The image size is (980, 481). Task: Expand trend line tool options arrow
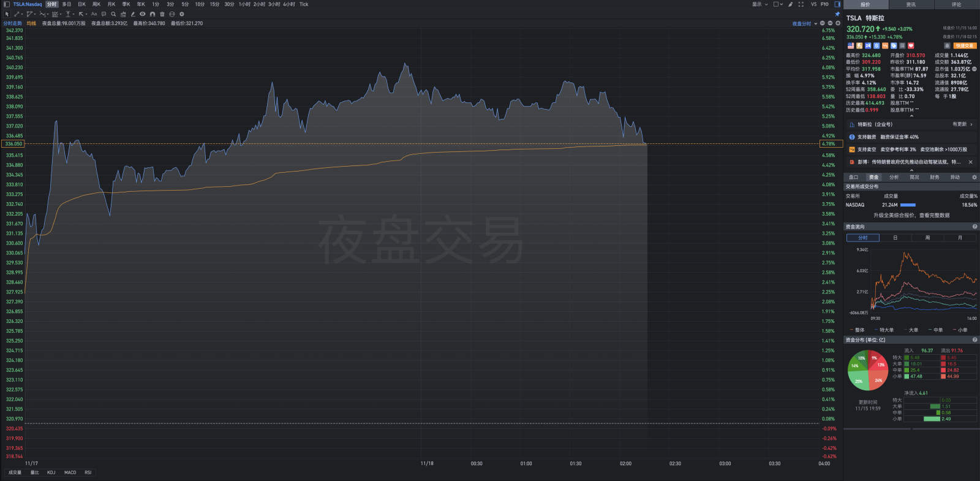point(22,14)
